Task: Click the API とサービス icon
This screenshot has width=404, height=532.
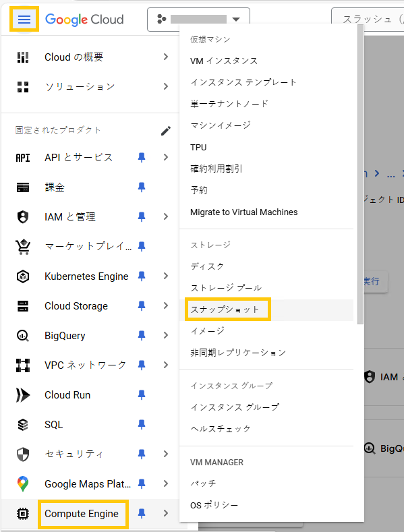Action: 23,157
